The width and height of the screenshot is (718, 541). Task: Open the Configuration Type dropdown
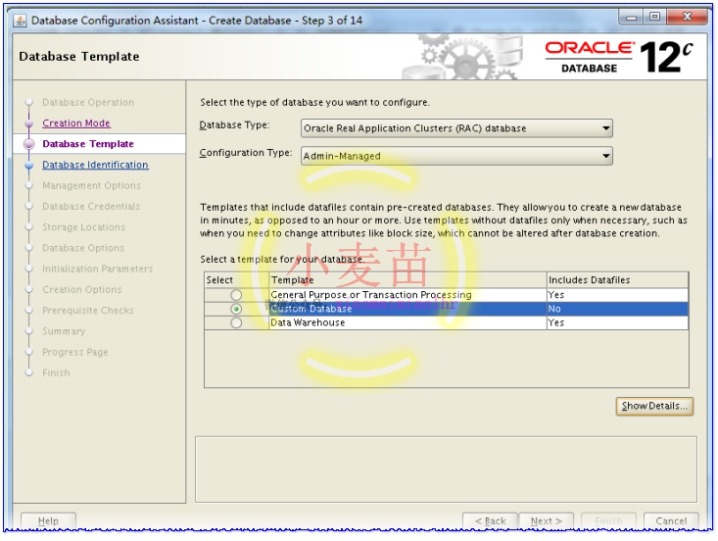(x=457, y=156)
